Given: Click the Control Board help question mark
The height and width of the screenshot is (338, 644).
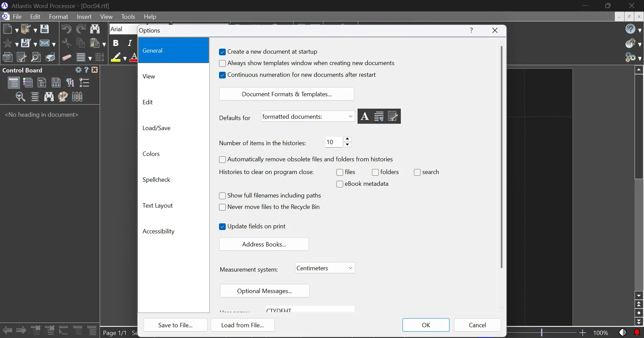Looking at the screenshot, I should [87, 70].
